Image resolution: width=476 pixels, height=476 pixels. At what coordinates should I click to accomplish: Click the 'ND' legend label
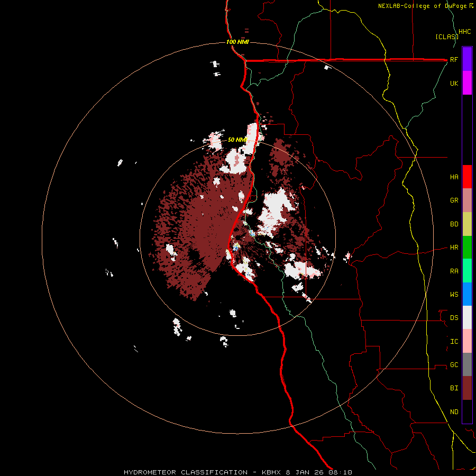tap(454, 411)
